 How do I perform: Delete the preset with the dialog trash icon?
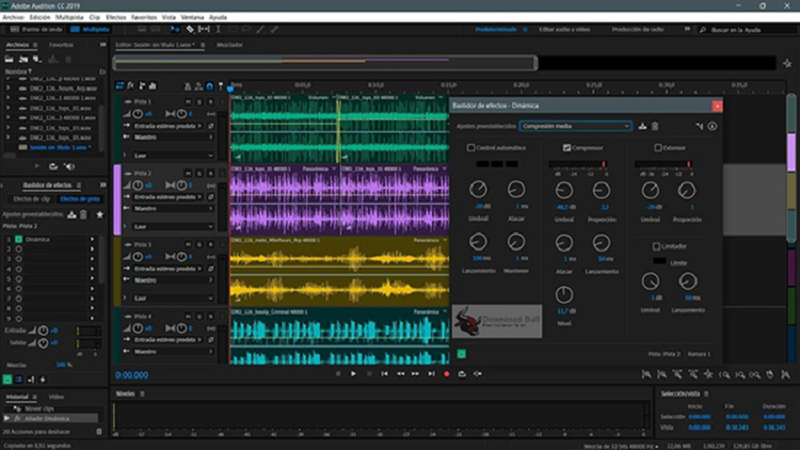[655, 126]
